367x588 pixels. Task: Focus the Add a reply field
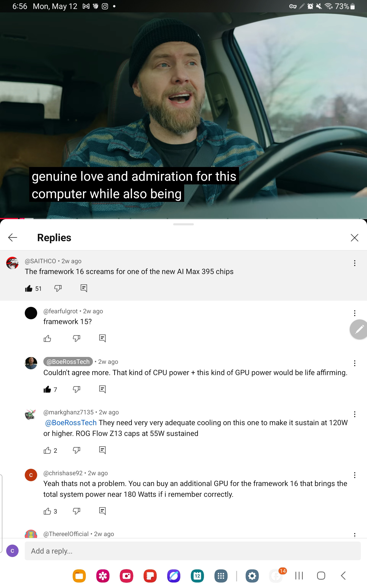(x=193, y=551)
